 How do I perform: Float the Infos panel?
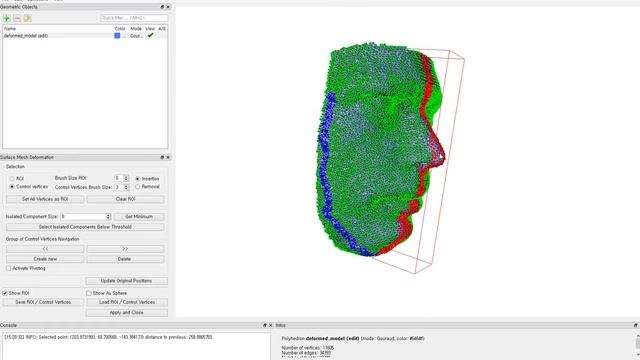pos(636,325)
